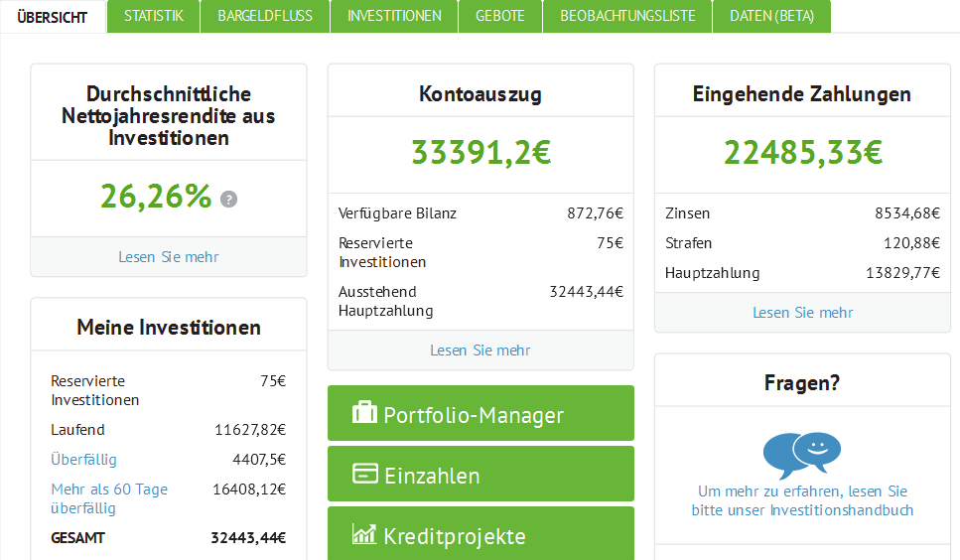Viewport: 960px width, 560px height.
Task: Open the Gebote tab
Action: pos(500,16)
